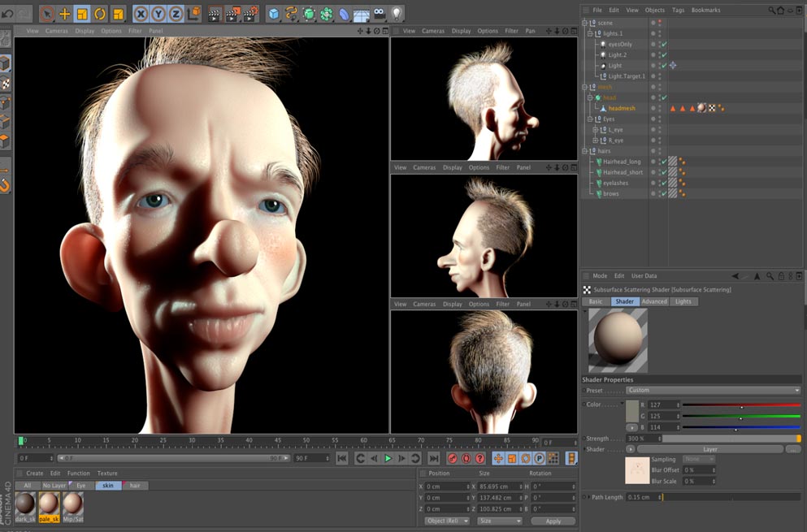Click the orange filmstrip timeline icon

click(571, 458)
